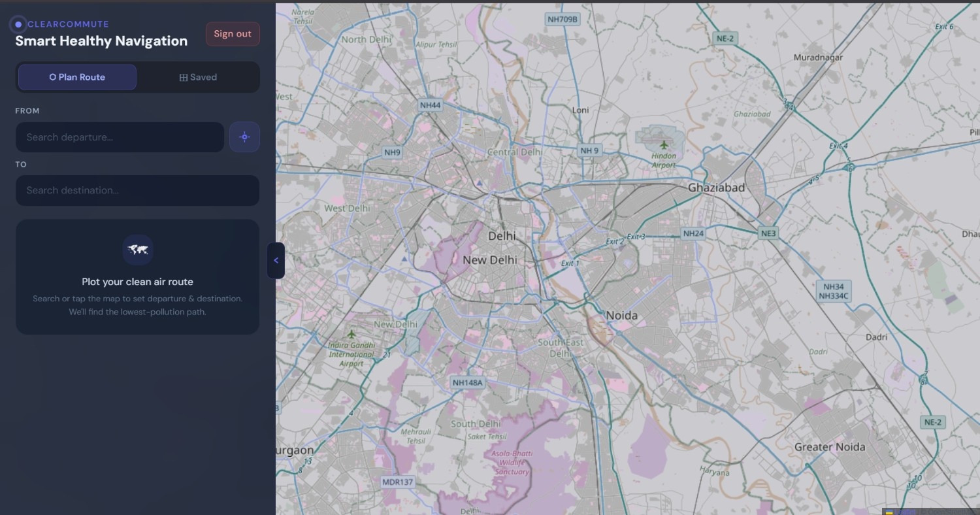Click the Haryana map label
Screen dimensions: 980x515
point(714,471)
